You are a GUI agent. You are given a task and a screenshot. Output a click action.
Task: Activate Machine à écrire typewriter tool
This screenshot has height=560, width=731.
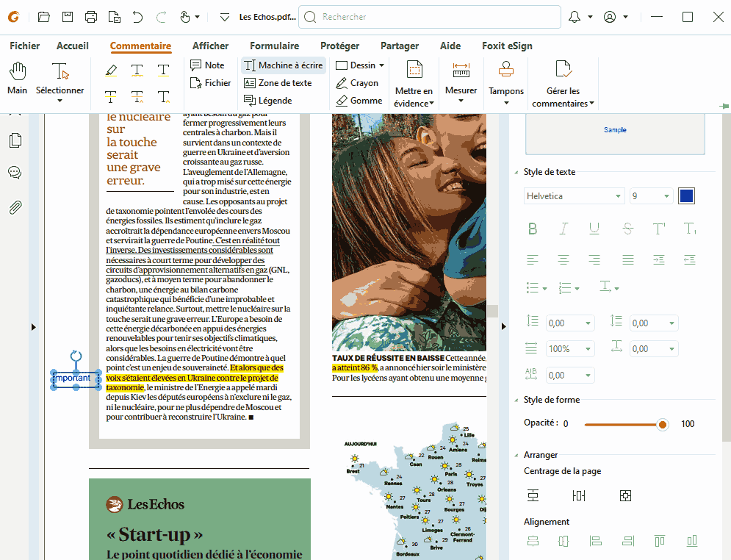[284, 65]
